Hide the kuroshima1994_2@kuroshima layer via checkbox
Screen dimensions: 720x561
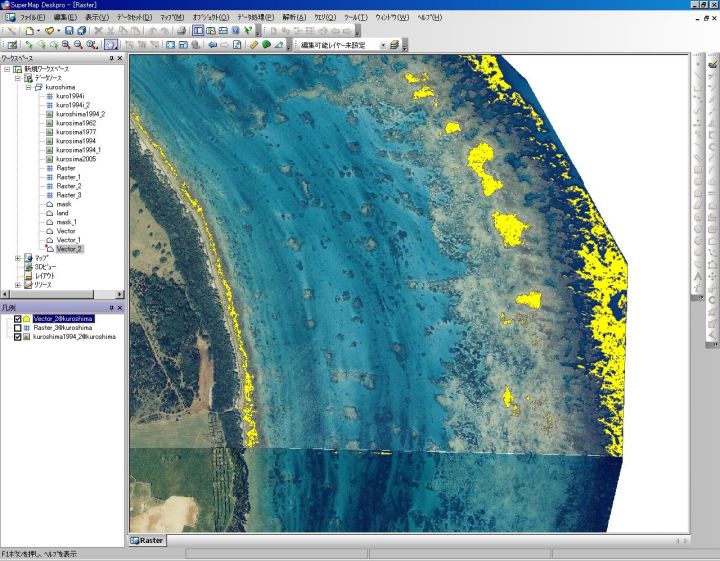pyautogui.click(x=18, y=338)
